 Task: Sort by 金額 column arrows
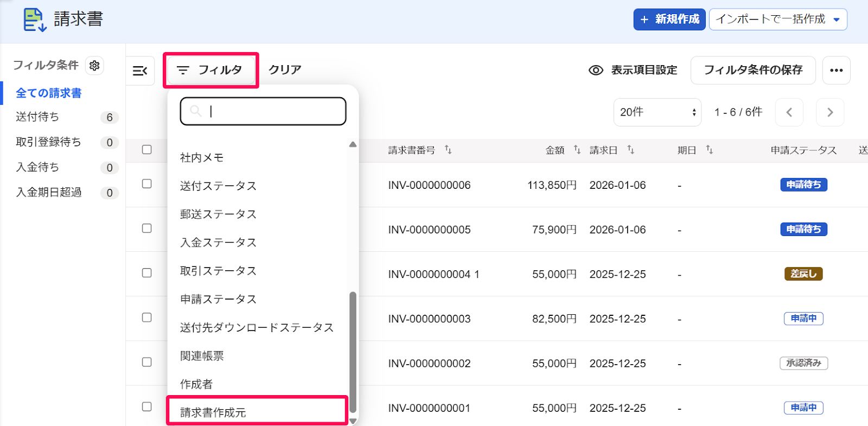pyautogui.click(x=577, y=149)
